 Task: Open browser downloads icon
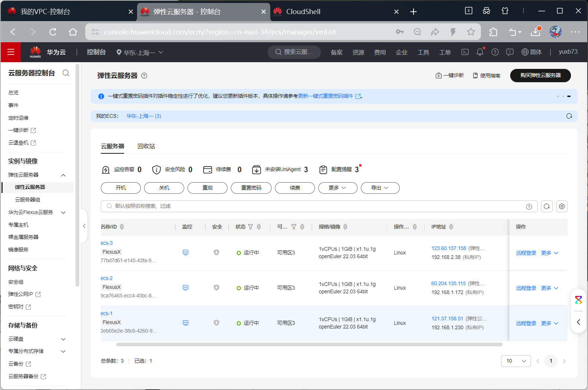(x=536, y=32)
